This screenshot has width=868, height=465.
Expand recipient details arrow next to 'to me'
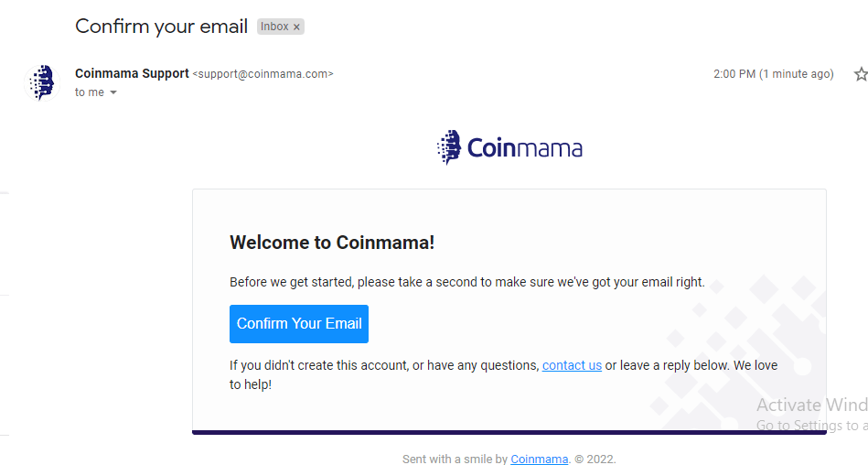(x=113, y=92)
